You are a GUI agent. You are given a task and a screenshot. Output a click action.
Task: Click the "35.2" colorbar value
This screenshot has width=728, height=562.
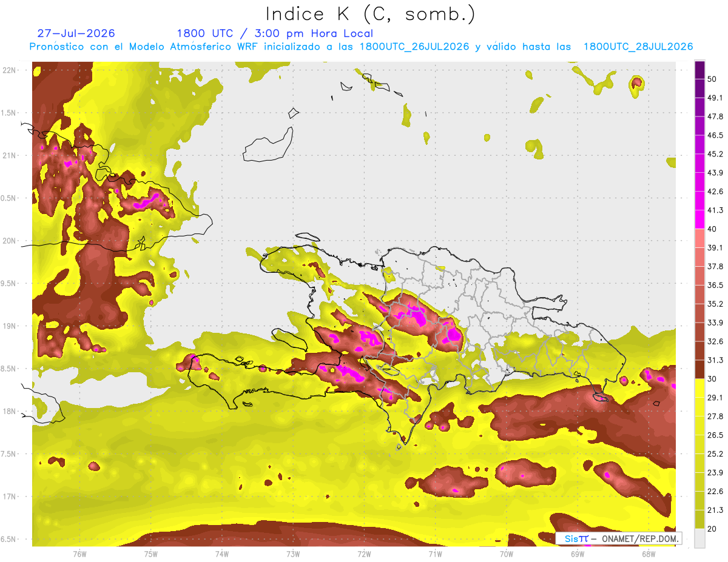point(715,304)
